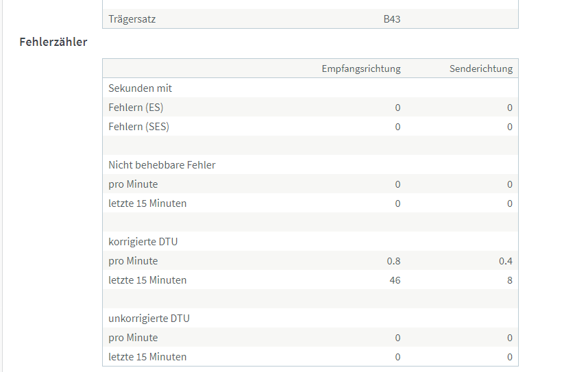Viewport: 588px width, 372px height.
Task: Click the Empfangsrichtung column header
Action: click(361, 69)
